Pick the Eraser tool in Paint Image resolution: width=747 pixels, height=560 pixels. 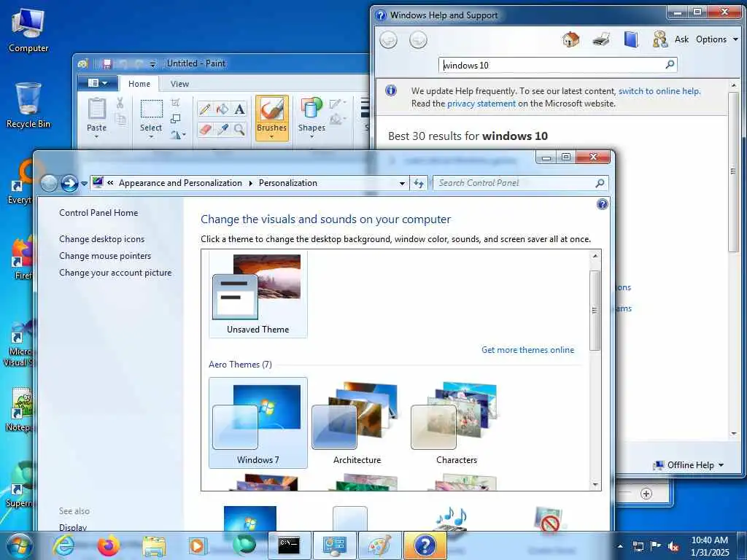pos(205,129)
